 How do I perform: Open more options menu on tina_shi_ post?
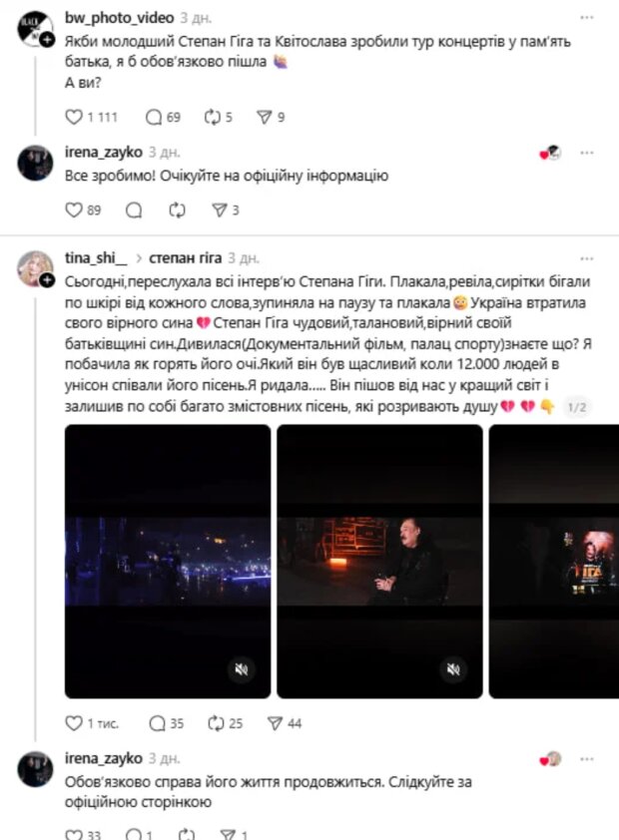[587, 258]
